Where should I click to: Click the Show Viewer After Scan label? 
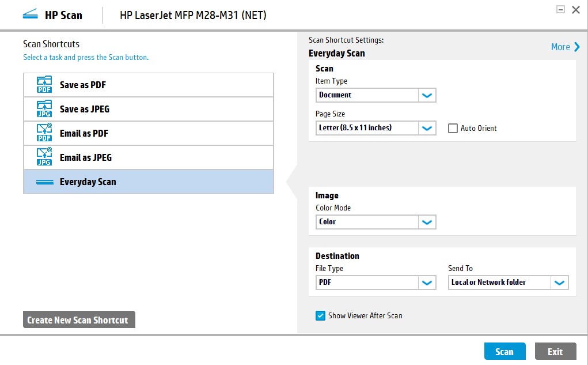pos(365,315)
